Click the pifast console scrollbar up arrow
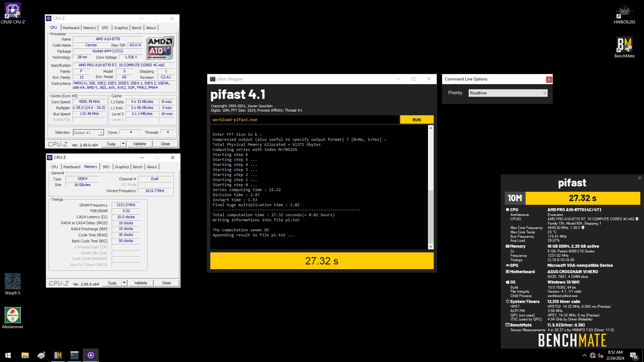 tap(431, 128)
